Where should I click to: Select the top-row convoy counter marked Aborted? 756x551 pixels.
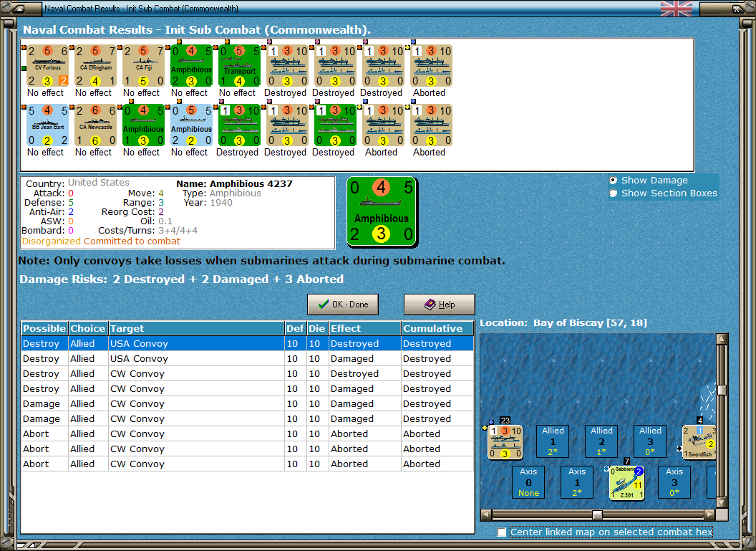432,66
